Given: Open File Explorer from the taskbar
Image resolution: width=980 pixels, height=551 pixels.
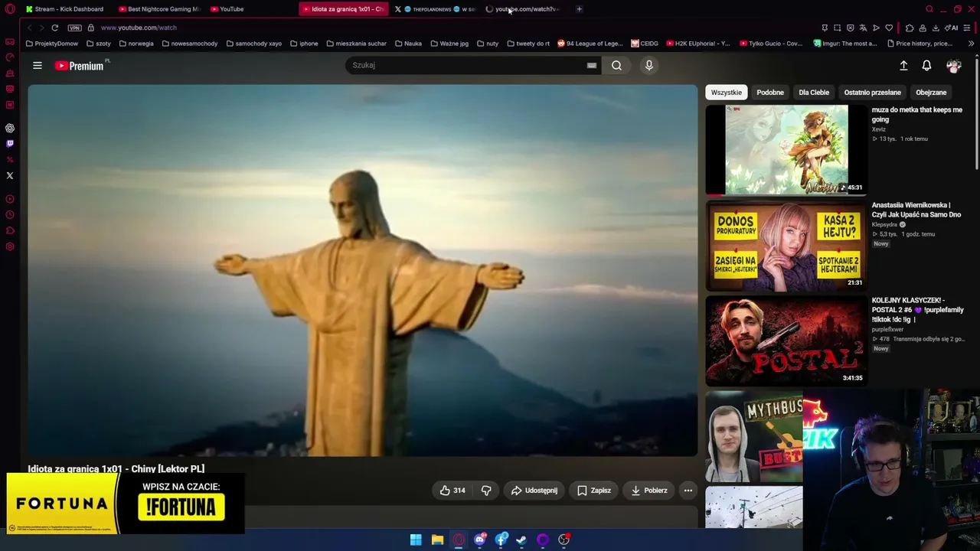Looking at the screenshot, I should [x=437, y=540].
